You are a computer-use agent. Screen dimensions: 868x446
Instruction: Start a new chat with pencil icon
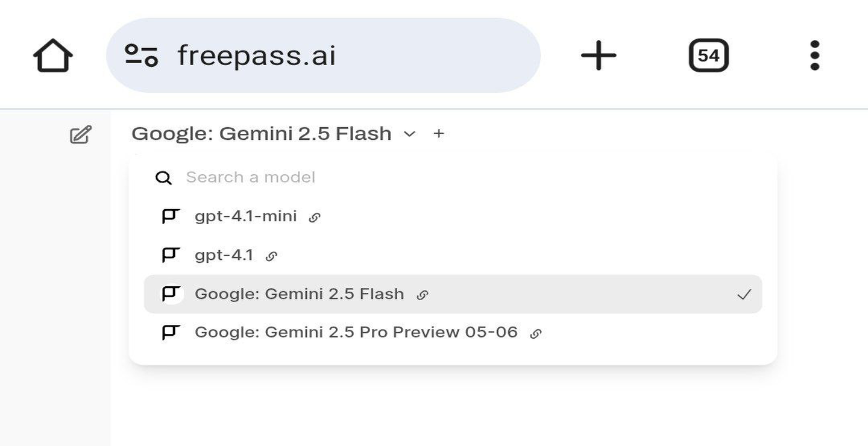(x=81, y=134)
